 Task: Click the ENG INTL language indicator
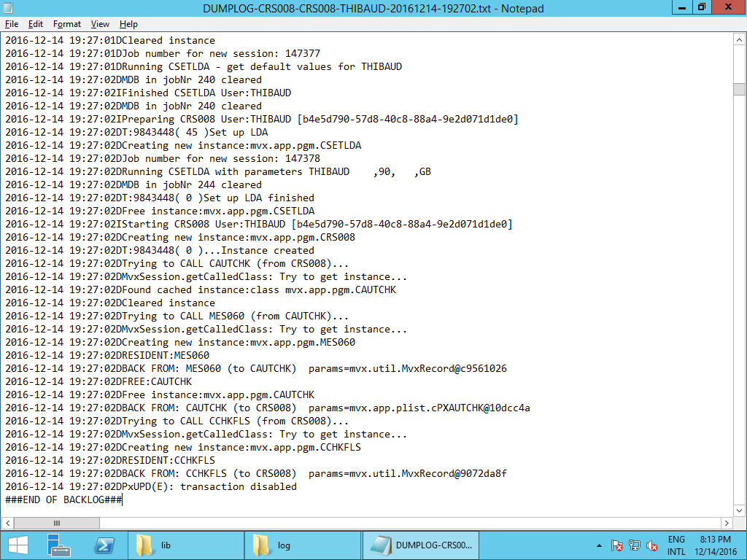point(676,545)
